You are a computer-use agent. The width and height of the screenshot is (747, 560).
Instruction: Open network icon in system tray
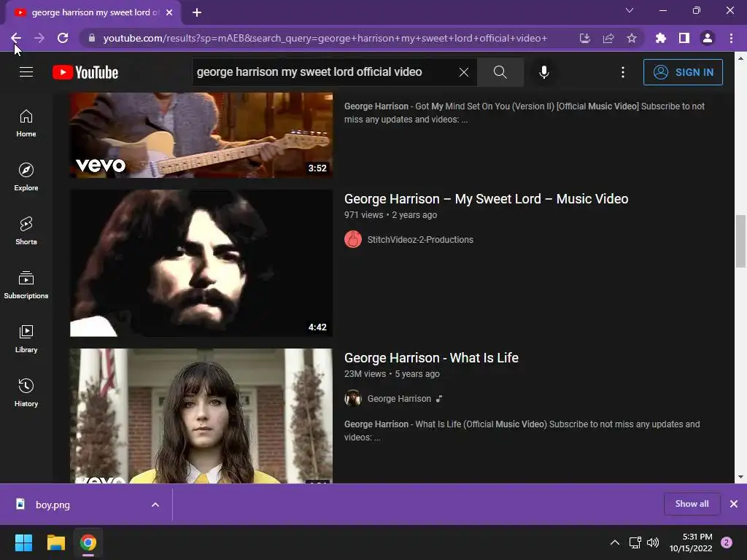click(x=635, y=542)
